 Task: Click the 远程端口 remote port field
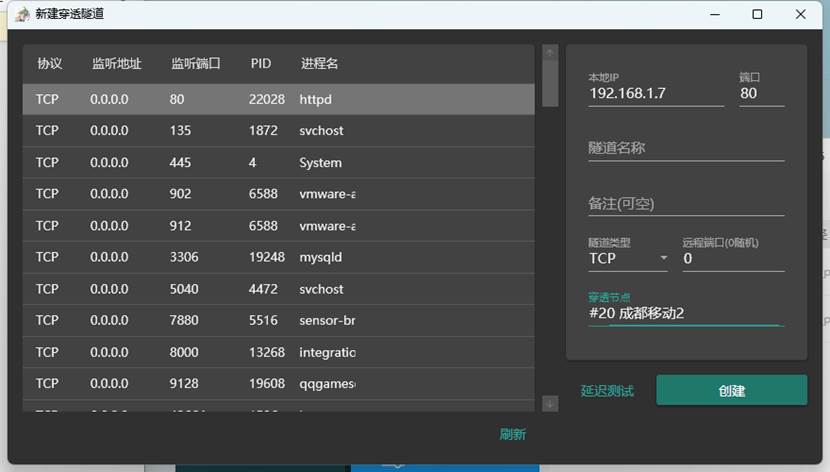pos(733,258)
